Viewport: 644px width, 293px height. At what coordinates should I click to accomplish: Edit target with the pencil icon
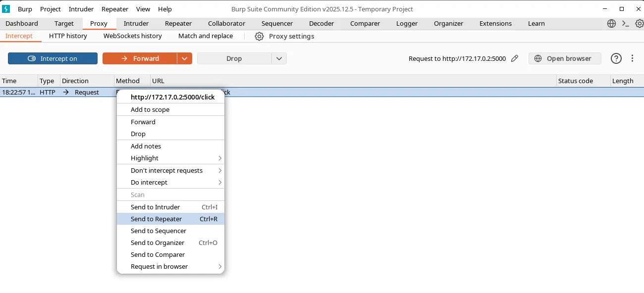coord(515,58)
